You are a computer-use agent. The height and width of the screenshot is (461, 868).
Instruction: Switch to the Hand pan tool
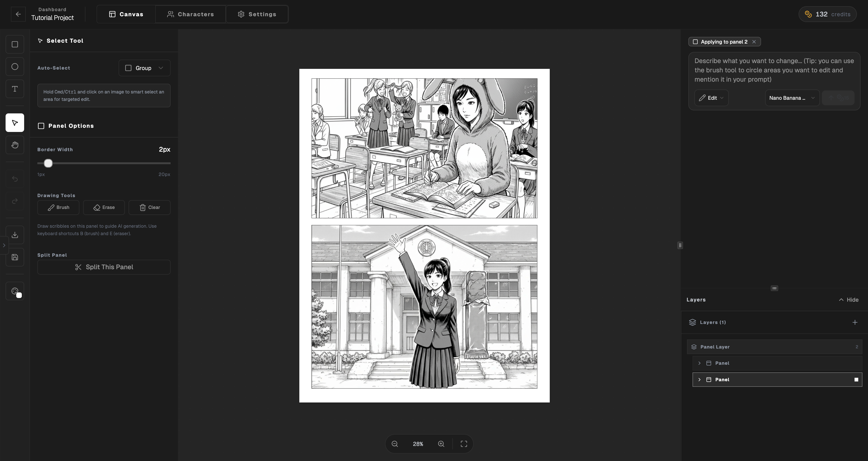click(15, 145)
